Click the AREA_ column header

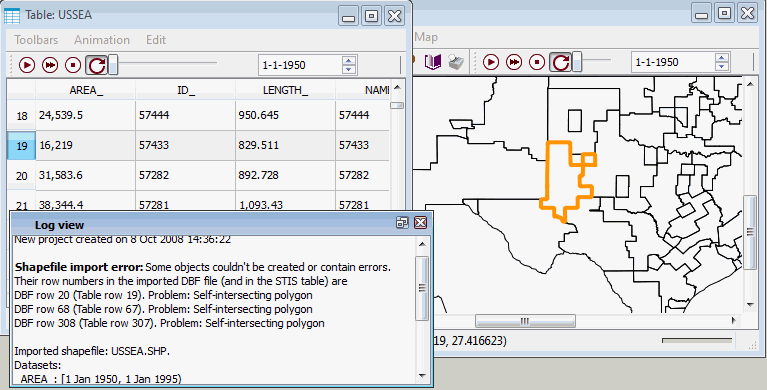pyautogui.click(x=86, y=90)
